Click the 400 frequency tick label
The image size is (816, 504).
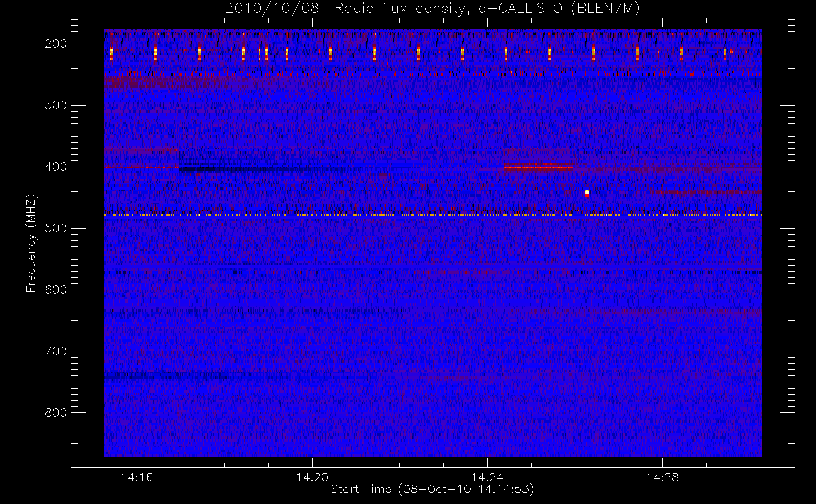coord(56,167)
